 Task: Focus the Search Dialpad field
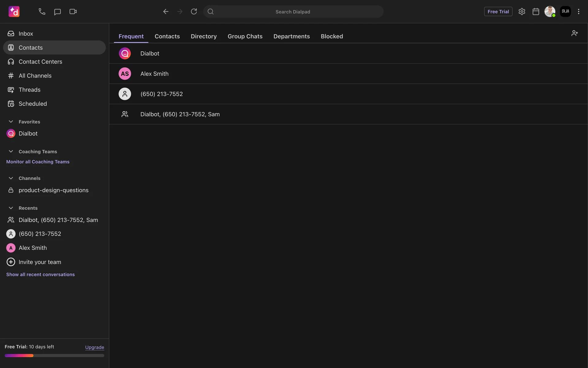click(293, 12)
